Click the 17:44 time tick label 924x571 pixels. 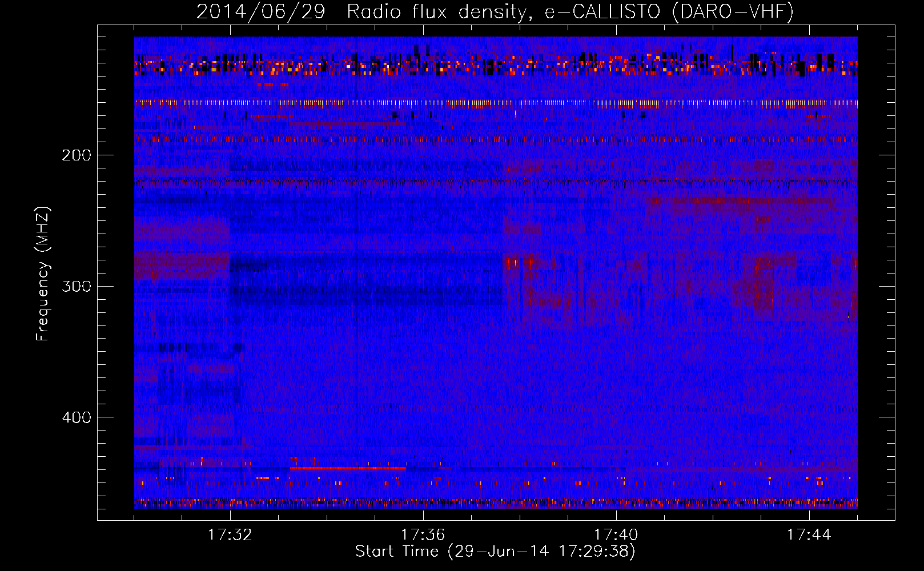[809, 535]
